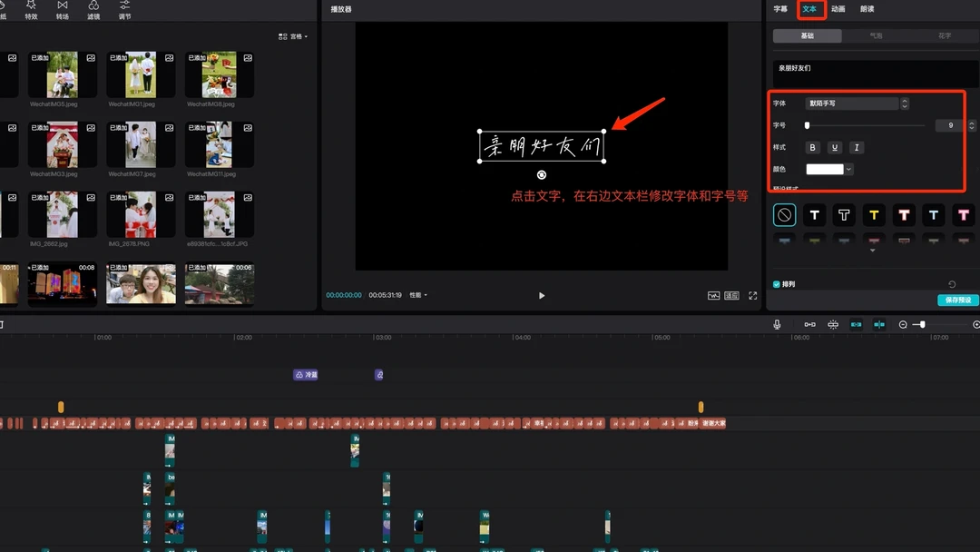This screenshot has height=552, width=980.
Task: Click the white text color swatch
Action: tap(824, 170)
